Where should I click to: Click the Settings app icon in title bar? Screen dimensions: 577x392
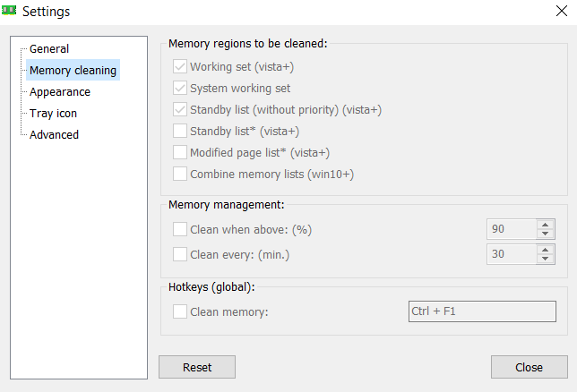(10, 11)
